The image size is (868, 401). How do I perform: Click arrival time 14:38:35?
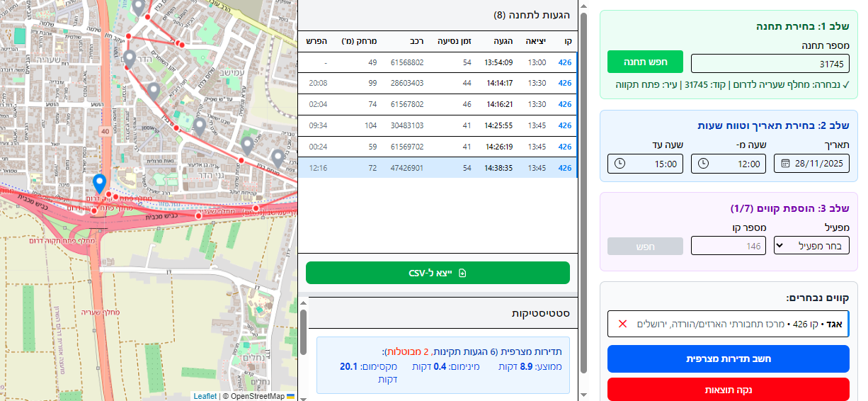[x=500, y=168]
